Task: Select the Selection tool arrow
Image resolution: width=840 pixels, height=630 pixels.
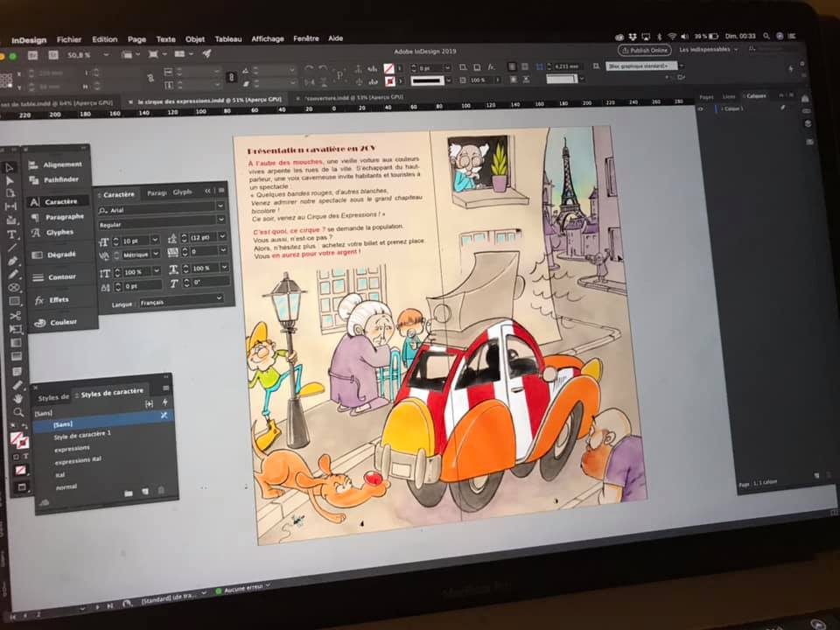Action: click(9, 168)
